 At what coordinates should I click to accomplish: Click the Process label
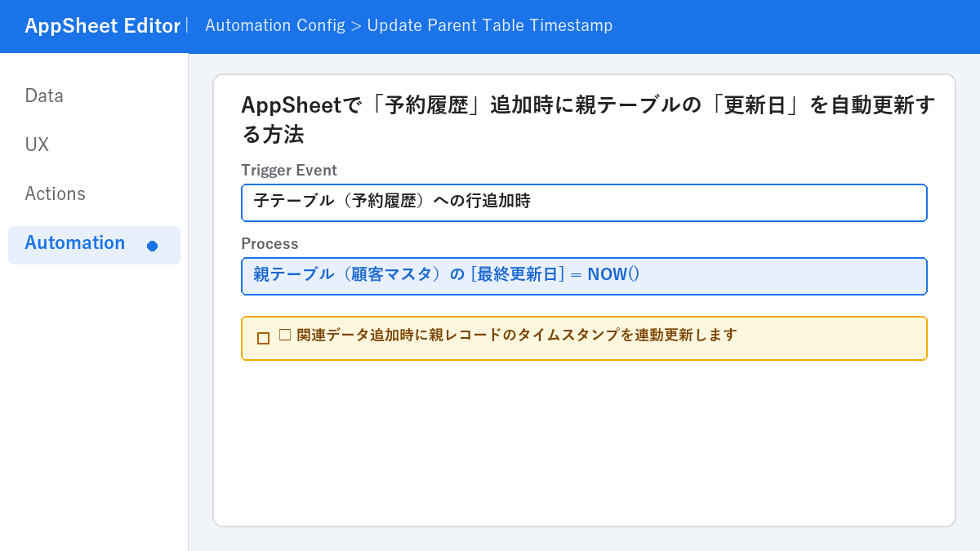[x=269, y=243]
